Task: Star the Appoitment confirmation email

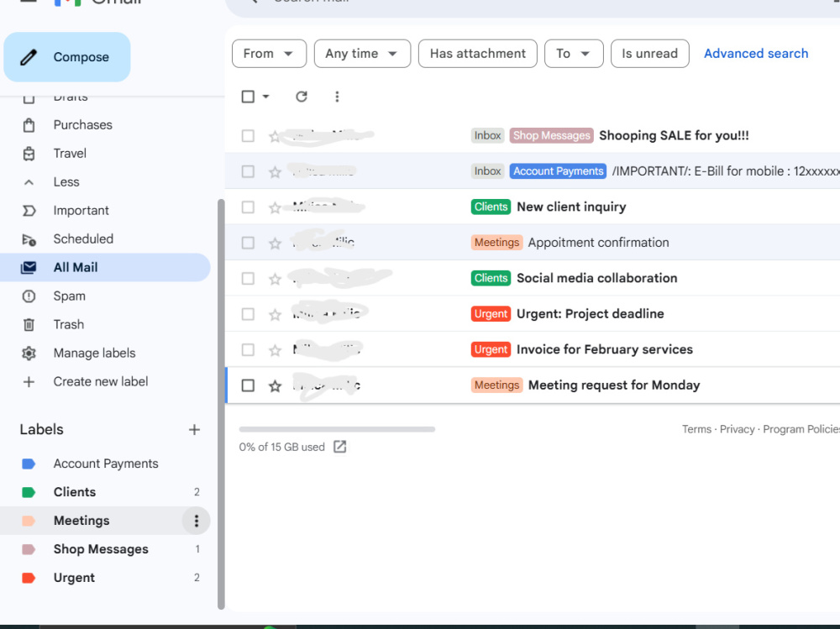Action: pos(275,244)
